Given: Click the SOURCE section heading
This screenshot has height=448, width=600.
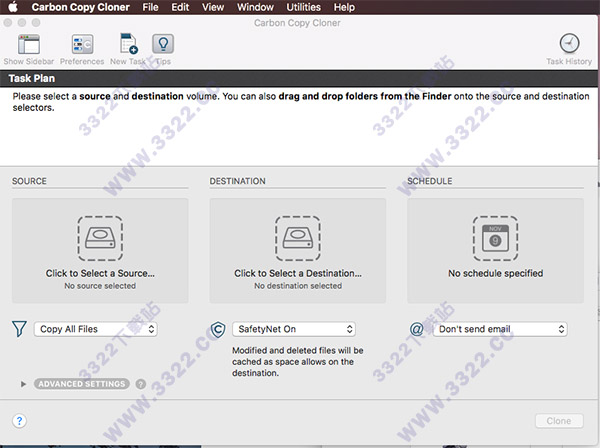Looking at the screenshot, I should pos(29,181).
